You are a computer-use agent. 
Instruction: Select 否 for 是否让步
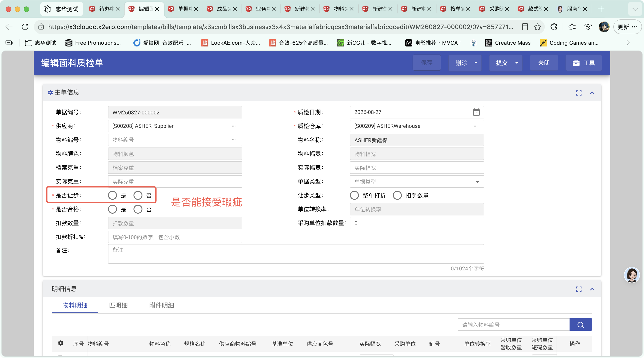click(x=138, y=195)
